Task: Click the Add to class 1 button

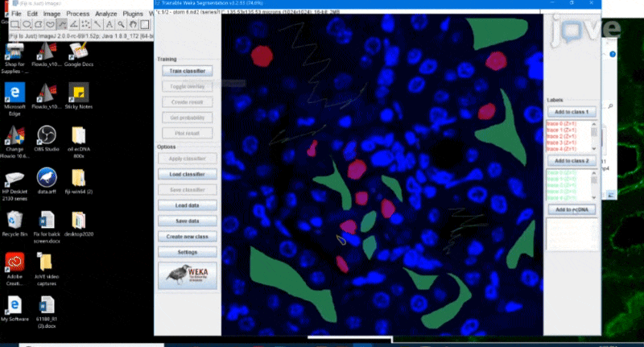Action: (572, 112)
